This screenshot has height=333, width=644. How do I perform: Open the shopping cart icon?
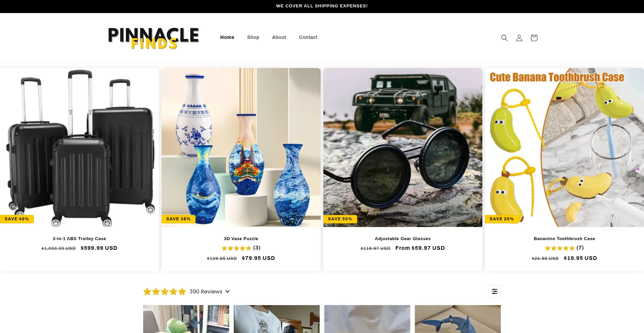pyautogui.click(x=534, y=38)
